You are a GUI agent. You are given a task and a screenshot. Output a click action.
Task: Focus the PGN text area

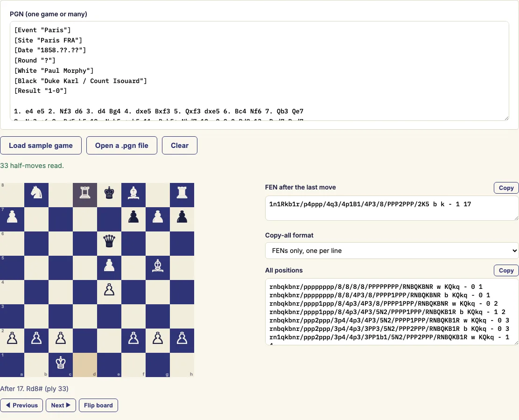[259, 71]
